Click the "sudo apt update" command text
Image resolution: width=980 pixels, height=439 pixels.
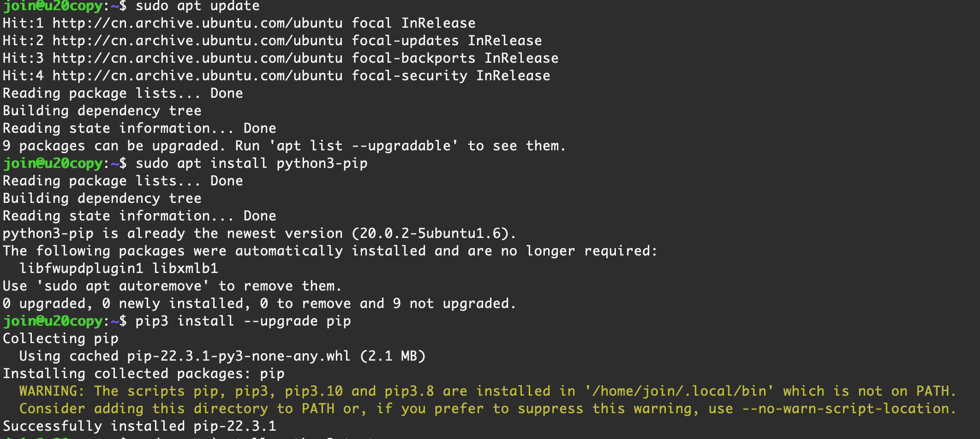[197, 6]
